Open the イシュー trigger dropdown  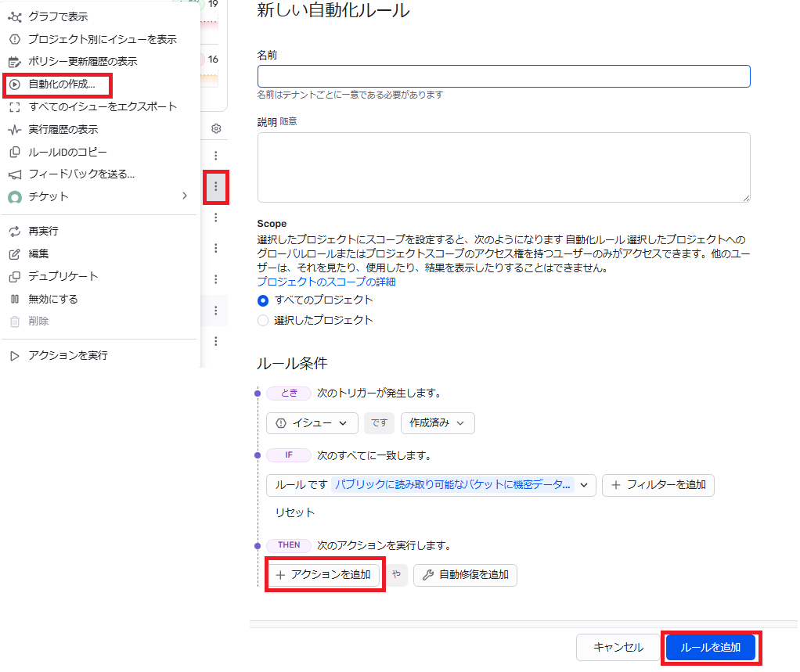(x=312, y=423)
